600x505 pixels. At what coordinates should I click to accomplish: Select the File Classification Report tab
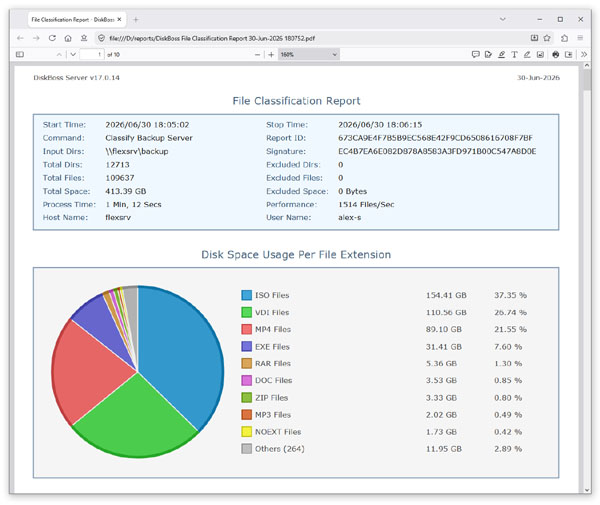coord(77,20)
